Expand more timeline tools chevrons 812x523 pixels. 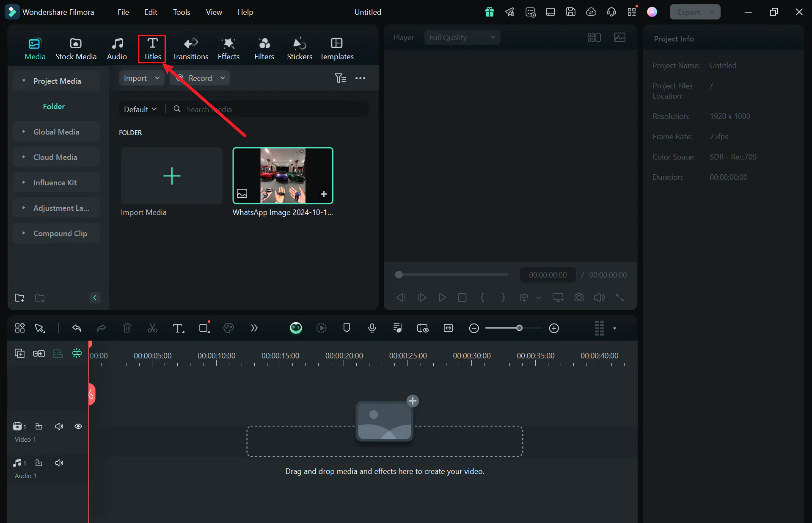click(254, 328)
